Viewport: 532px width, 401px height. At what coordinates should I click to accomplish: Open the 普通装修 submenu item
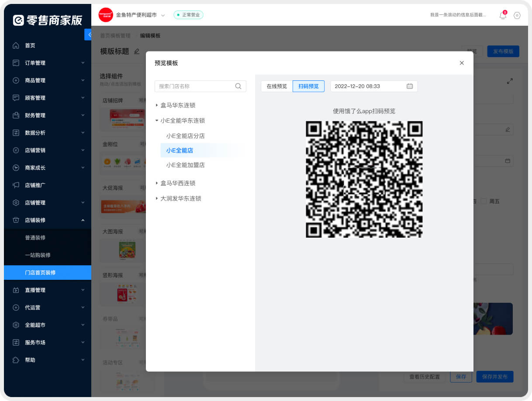[x=48, y=238]
